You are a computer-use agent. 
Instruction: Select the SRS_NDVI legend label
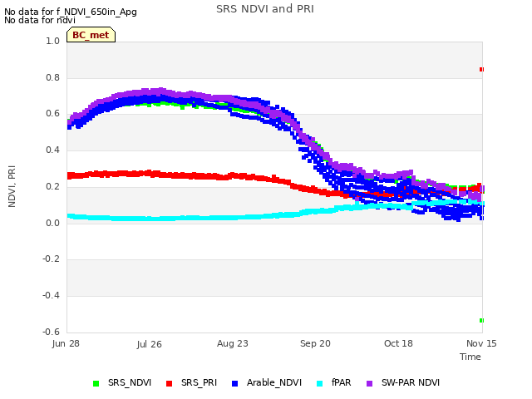[130, 382]
